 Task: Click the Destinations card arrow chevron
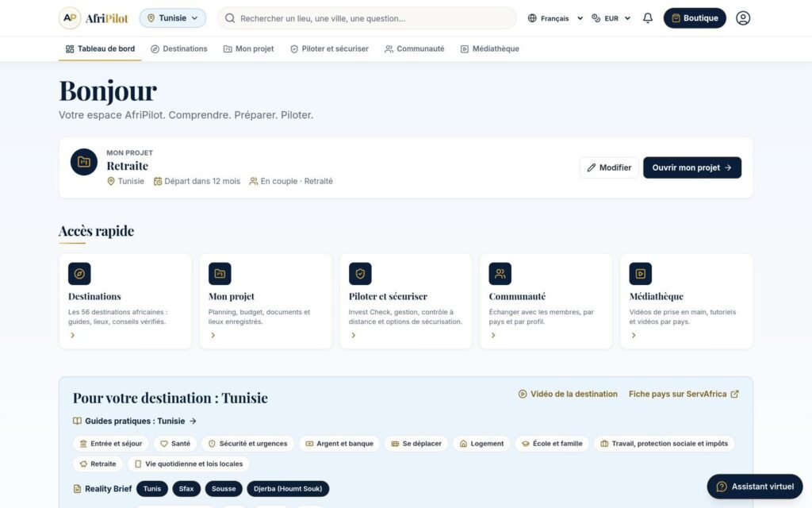click(72, 336)
